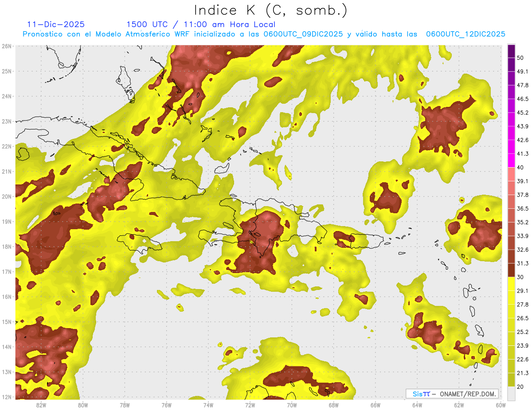This screenshot has width=532, height=411.
Task: Click the '49.1' value on the color scale
Action: point(523,71)
